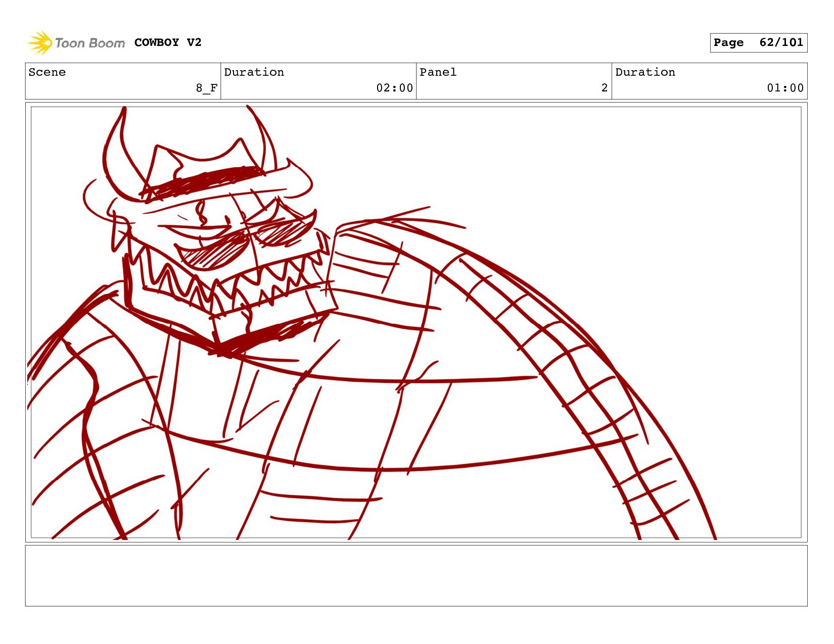Click the Scene header label

tap(47, 72)
